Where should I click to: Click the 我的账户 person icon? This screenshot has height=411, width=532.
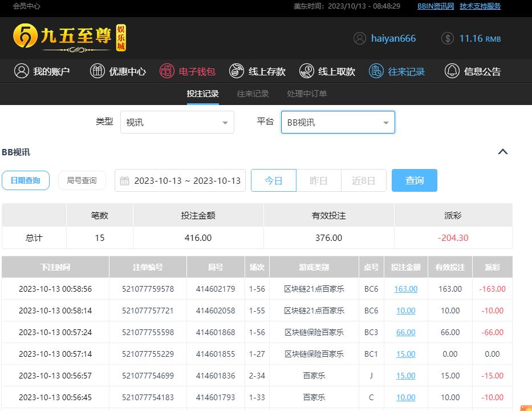tap(22, 71)
